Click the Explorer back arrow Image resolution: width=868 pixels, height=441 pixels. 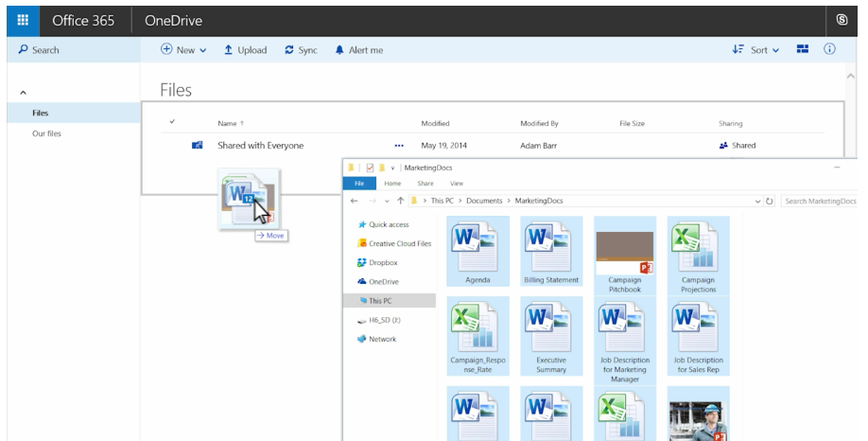click(x=355, y=202)
